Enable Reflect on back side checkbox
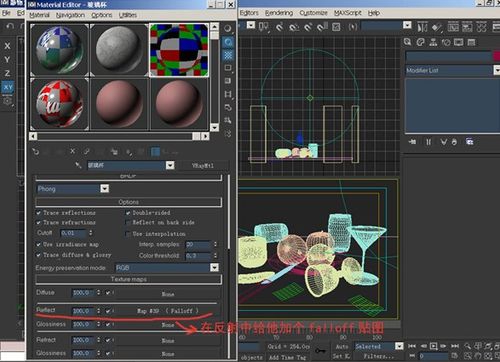Image resolution: width=500 pixels, height=362 pixels. [128, 222]
